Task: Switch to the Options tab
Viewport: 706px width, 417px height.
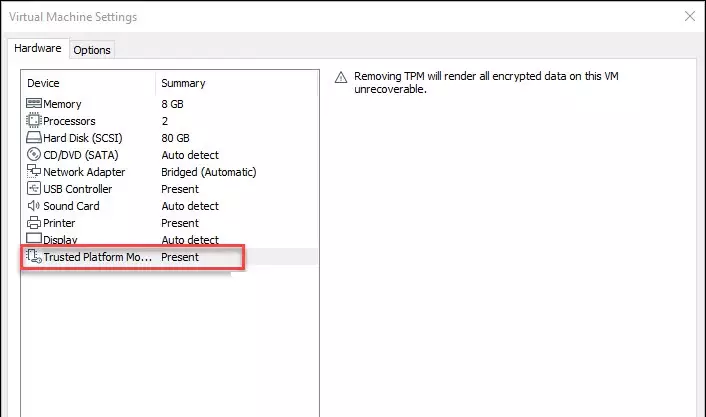Action: coord(92,50)
